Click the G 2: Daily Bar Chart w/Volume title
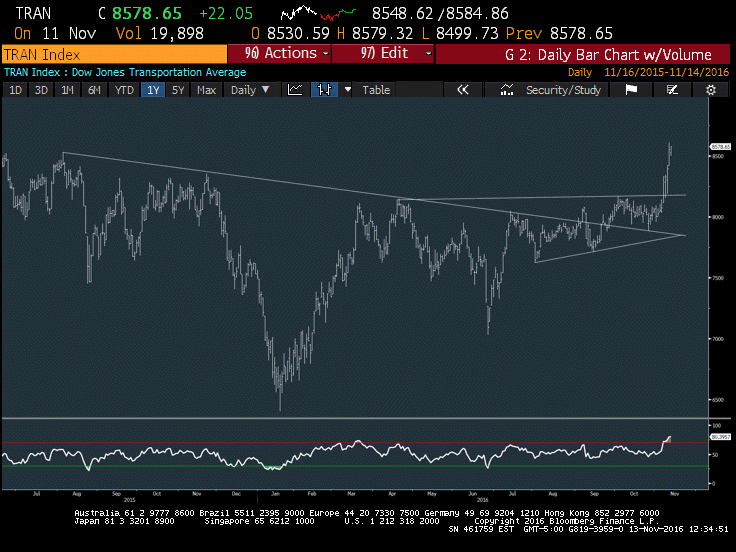The image size is (736, 552). coord(608,54)
